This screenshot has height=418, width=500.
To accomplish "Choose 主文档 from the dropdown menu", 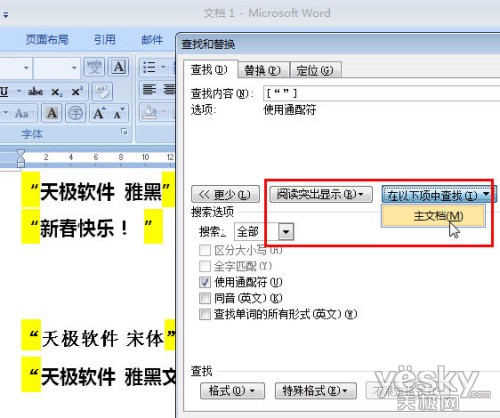I will [433, 216].
